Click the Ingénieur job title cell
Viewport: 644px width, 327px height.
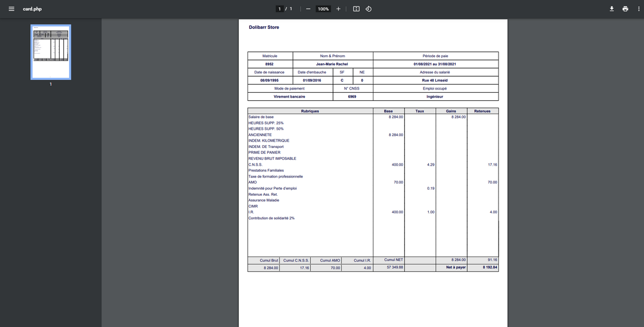436,96
